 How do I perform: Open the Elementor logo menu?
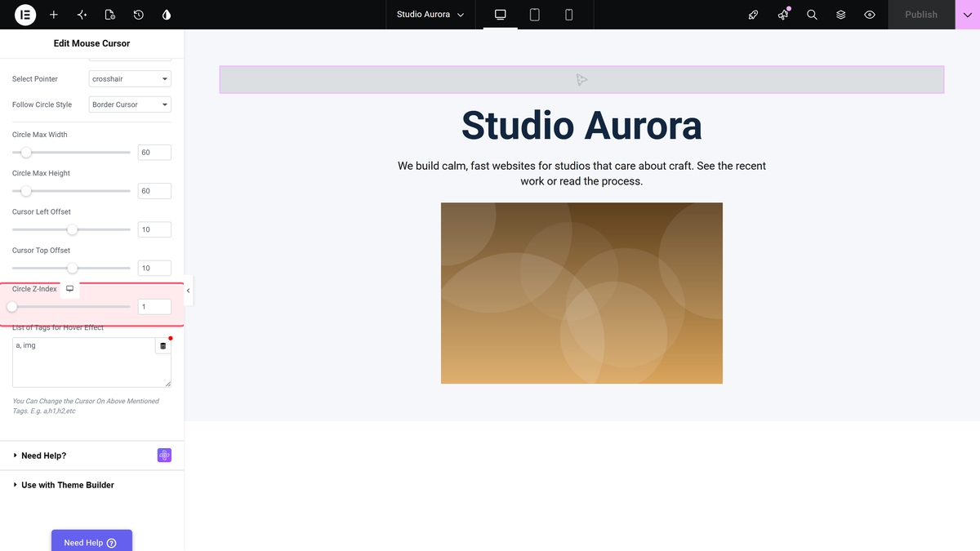(25, 15)
